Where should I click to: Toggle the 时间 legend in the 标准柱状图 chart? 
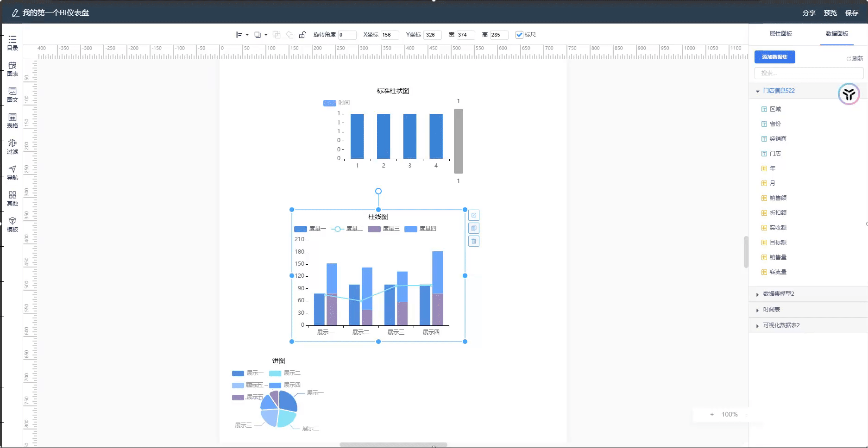point(336,103)
